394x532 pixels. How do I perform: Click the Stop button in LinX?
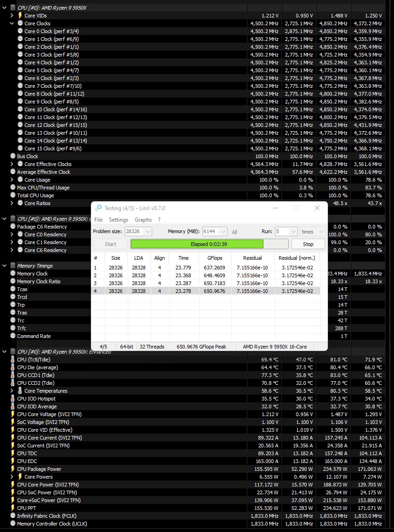click(308, 244)
